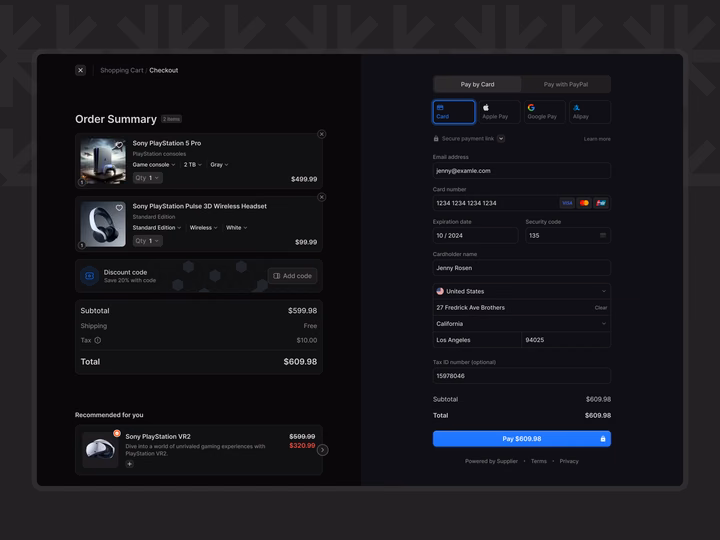Select the Card payment method
The height and width of the screenshot is (540, 720).
click(x=454, y=112)
